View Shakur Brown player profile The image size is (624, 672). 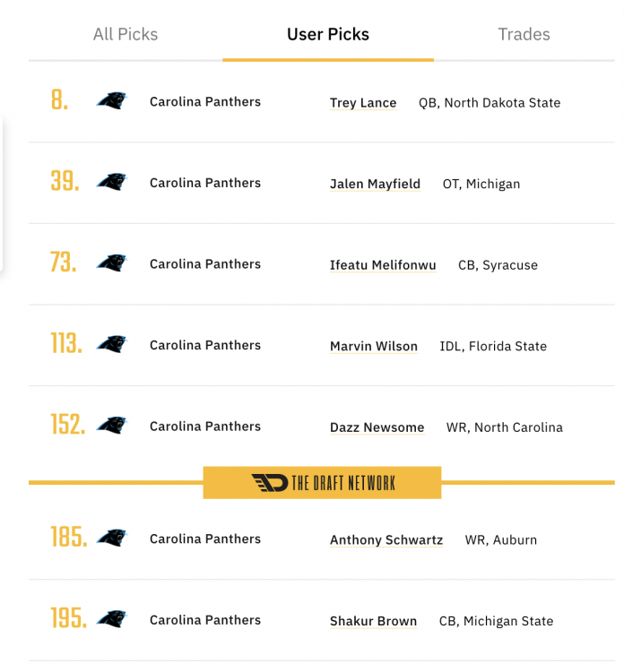373,621
